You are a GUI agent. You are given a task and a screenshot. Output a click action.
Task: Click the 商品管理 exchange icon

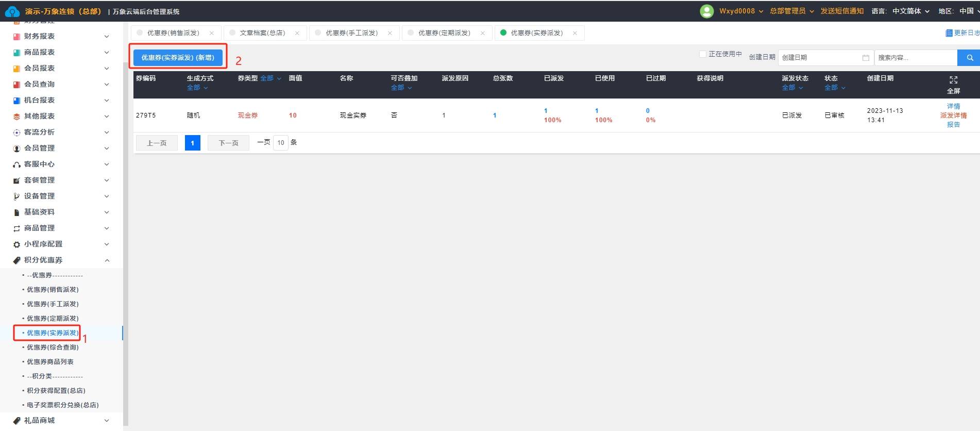click(x=16, y=228)
